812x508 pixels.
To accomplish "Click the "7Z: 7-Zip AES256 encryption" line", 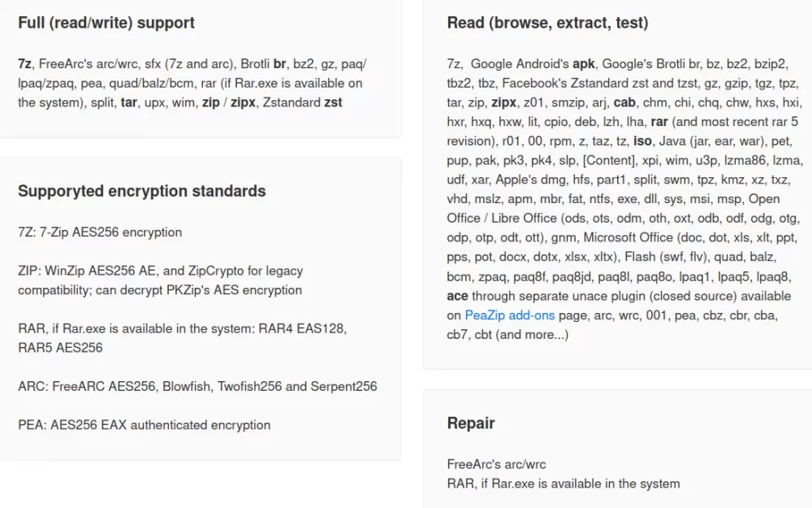I will pos(100,232).
